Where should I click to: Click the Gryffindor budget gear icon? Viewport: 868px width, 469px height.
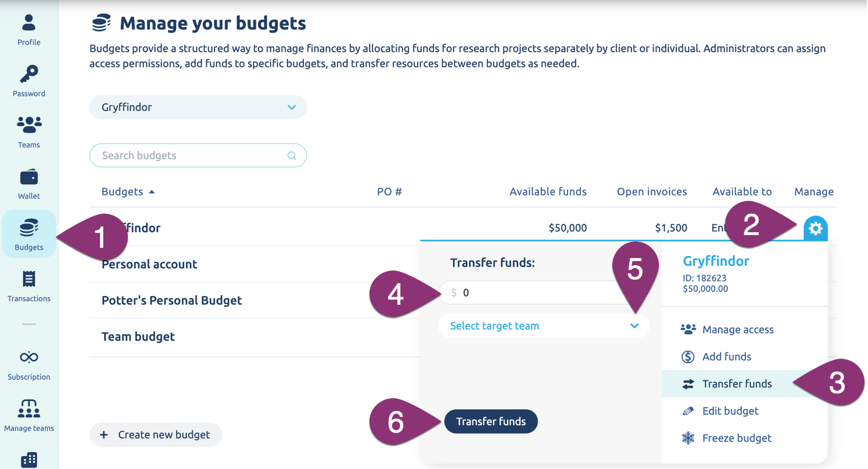[x=816, y=229]
